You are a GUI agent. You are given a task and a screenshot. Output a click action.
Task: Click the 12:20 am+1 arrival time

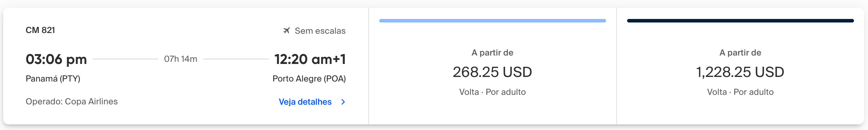click(x=310, y=59)
